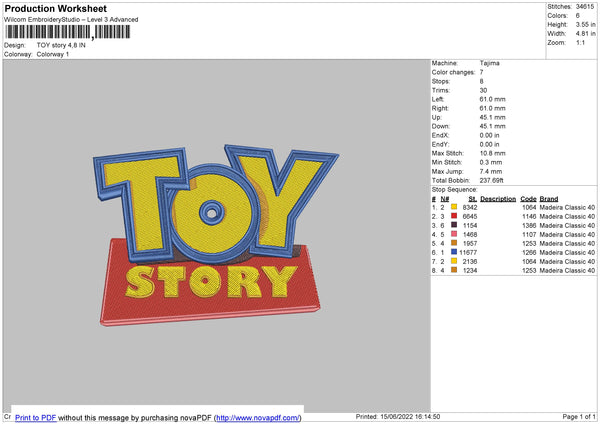
Task: Click the Right label in the machine stats
Action: tap(440, 108)
